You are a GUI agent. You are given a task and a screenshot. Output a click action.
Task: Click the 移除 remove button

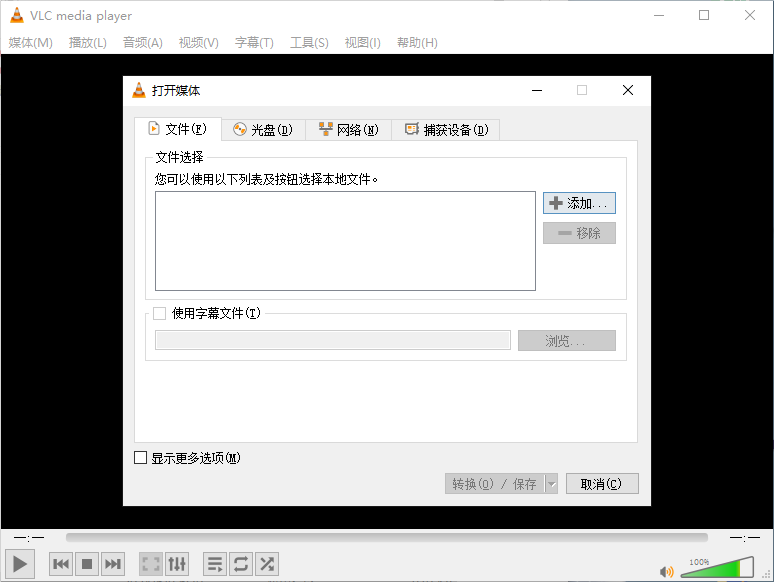579,233
